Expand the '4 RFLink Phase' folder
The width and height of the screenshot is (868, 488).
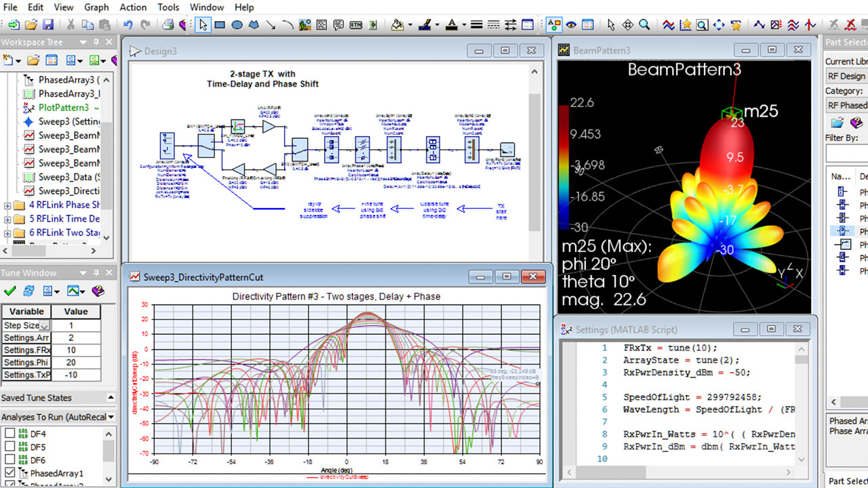pos(7,205)
